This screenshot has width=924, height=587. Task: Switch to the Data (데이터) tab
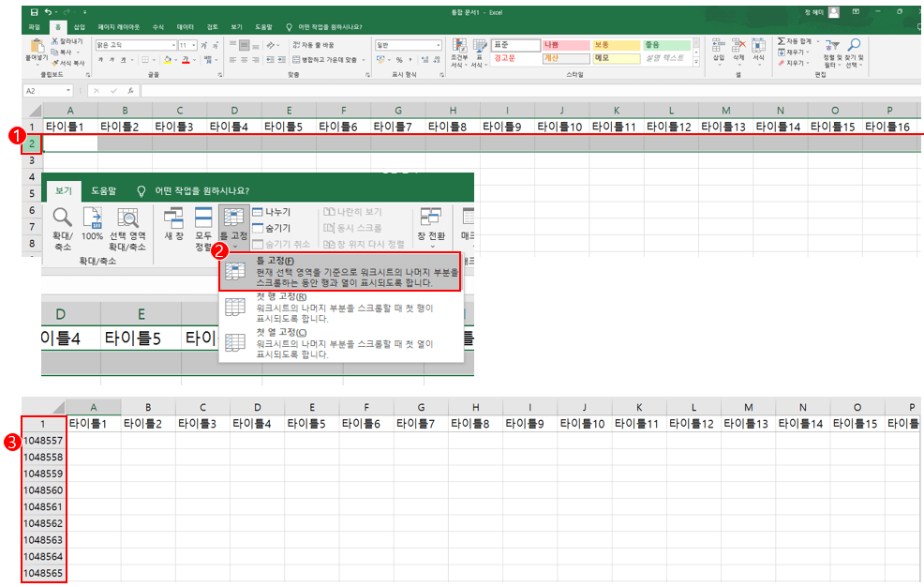point(185,27)
